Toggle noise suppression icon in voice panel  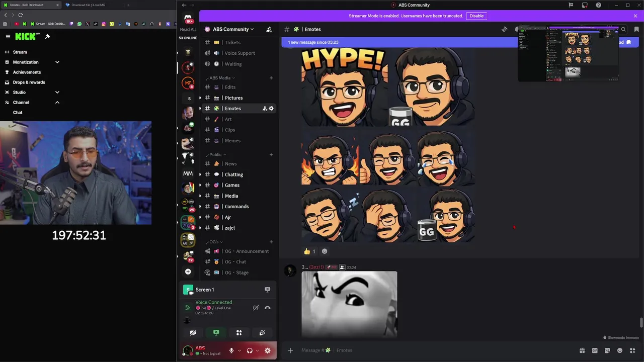tap(256, 308)
